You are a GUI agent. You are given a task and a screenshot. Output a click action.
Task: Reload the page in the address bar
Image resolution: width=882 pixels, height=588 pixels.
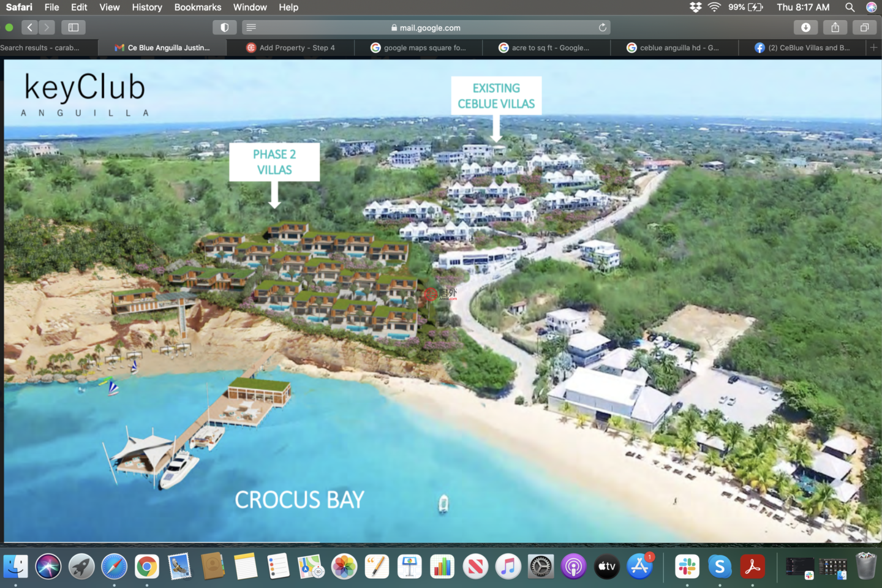(603, 28)
